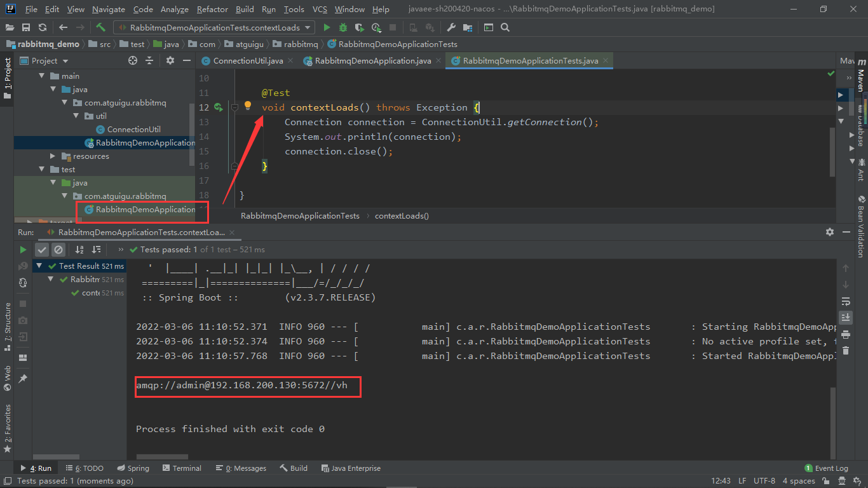
Task: Click the Open folder toolbar icon
Action: point(10,27)
